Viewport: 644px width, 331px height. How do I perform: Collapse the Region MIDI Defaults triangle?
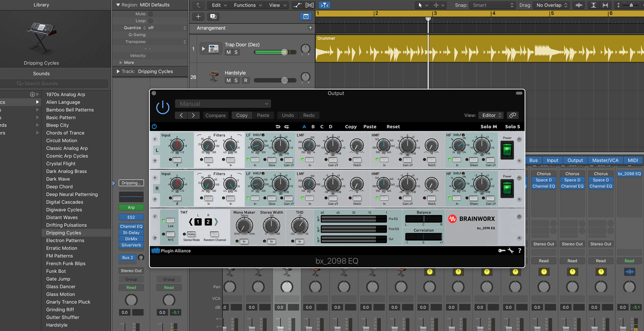coord(118,5)
